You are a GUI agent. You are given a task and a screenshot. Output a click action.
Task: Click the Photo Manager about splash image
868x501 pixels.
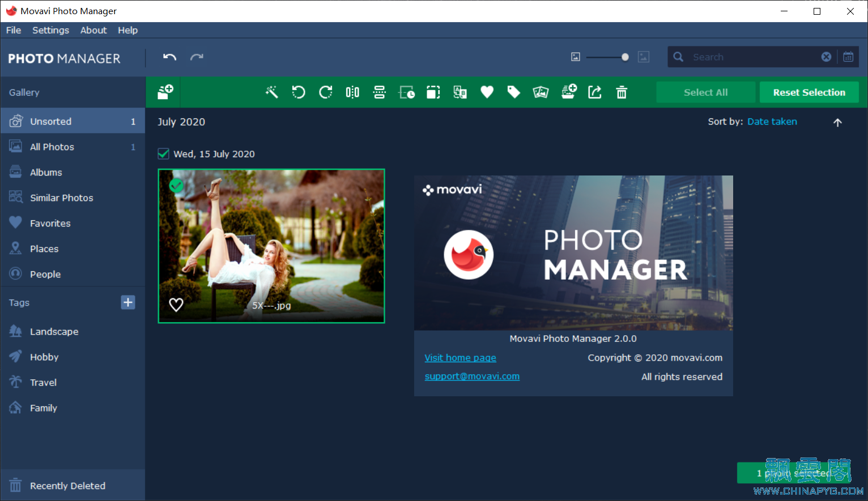coord(573,252)
